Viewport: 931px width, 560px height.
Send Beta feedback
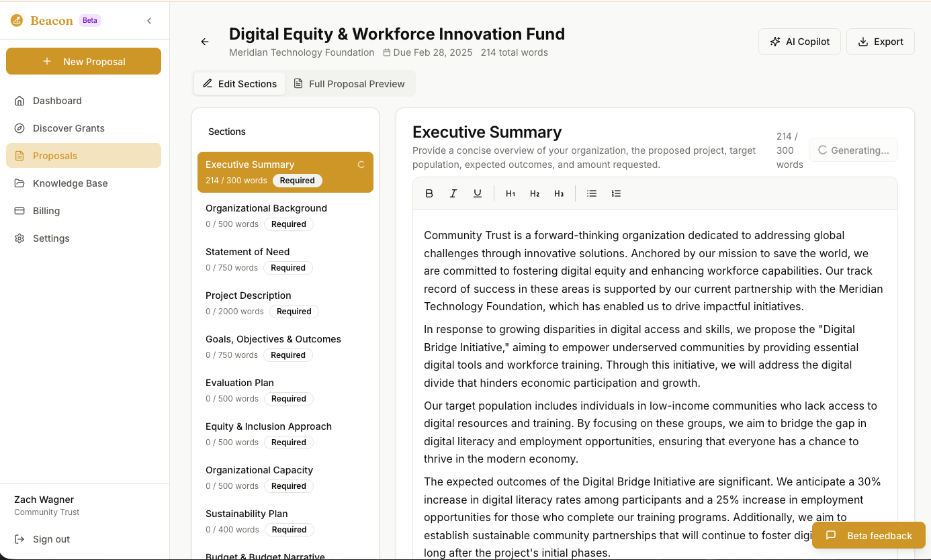869,535
